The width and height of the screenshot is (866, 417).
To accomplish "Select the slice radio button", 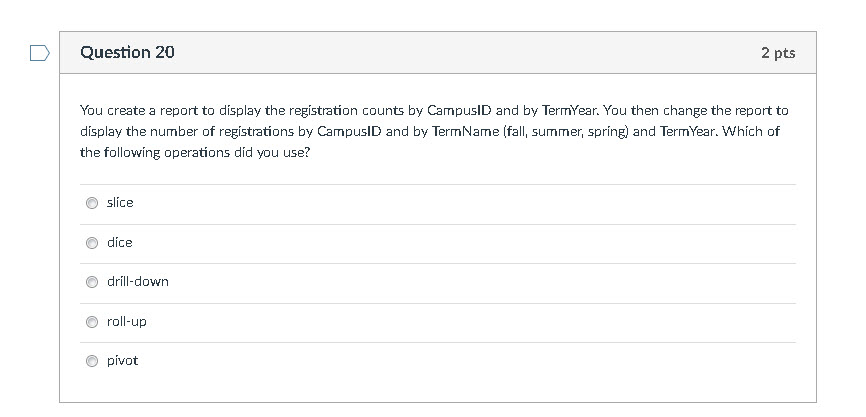I will tap(92, 203).
